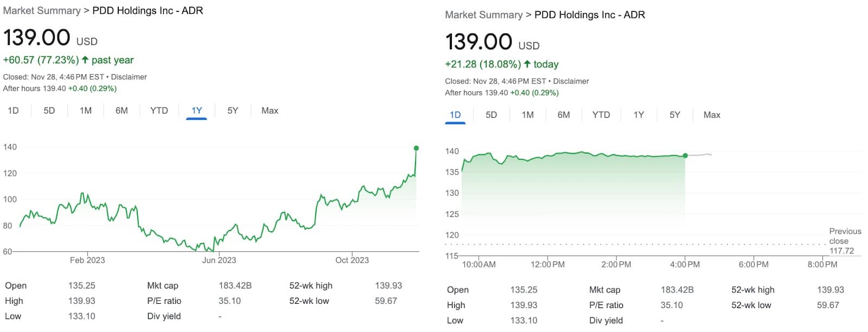Show Max range on left chart
The image size is (868, 332).
coord(270,111)
